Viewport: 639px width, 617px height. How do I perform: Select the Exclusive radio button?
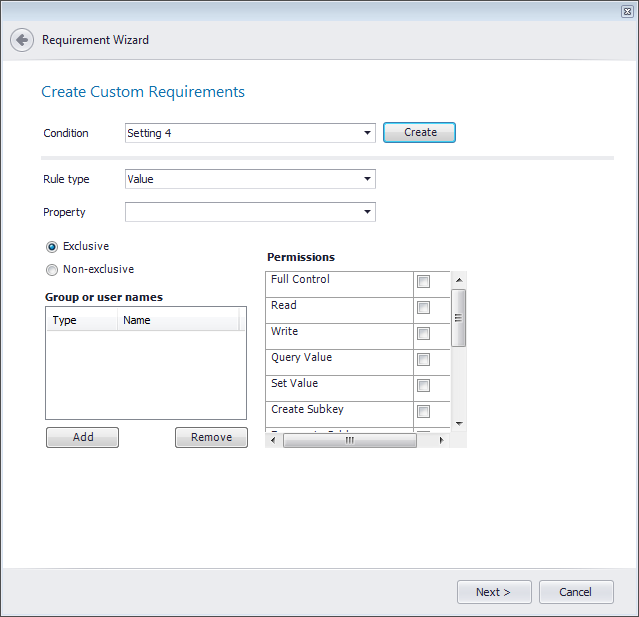click(x=52, y=247)
